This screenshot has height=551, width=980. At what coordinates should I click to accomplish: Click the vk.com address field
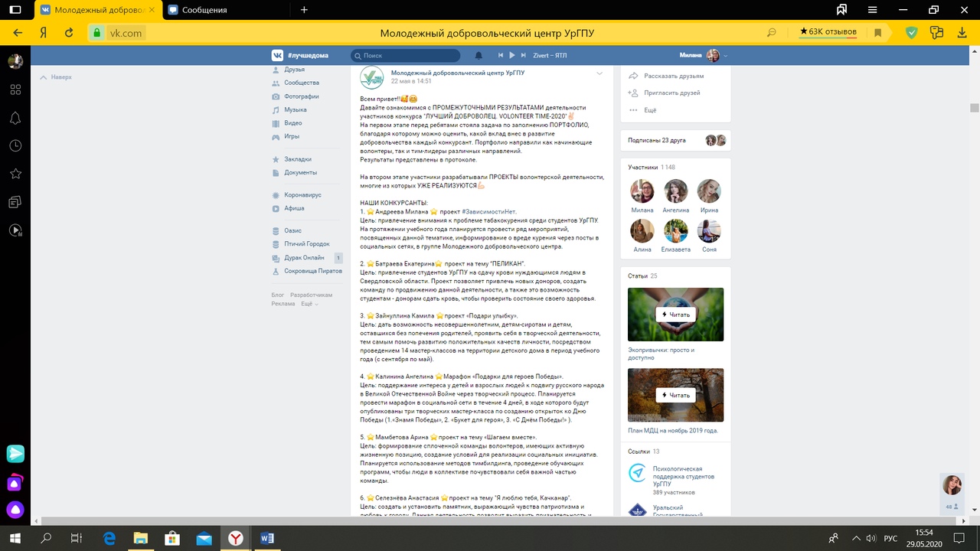pos(126,33)
